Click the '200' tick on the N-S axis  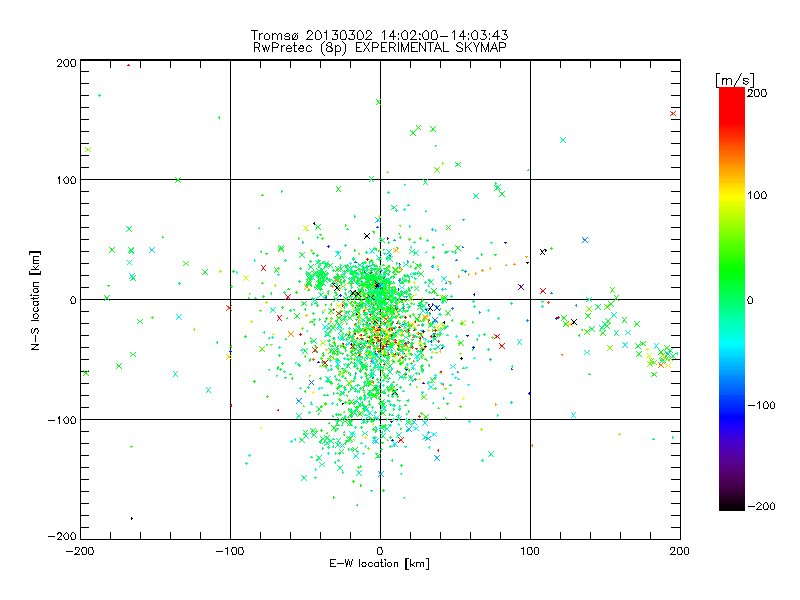(66, 63)
